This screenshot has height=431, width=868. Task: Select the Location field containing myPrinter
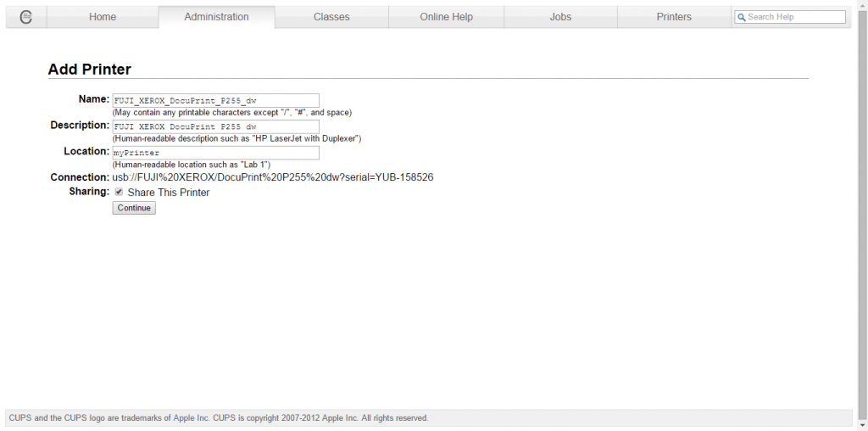click(215, 153)
